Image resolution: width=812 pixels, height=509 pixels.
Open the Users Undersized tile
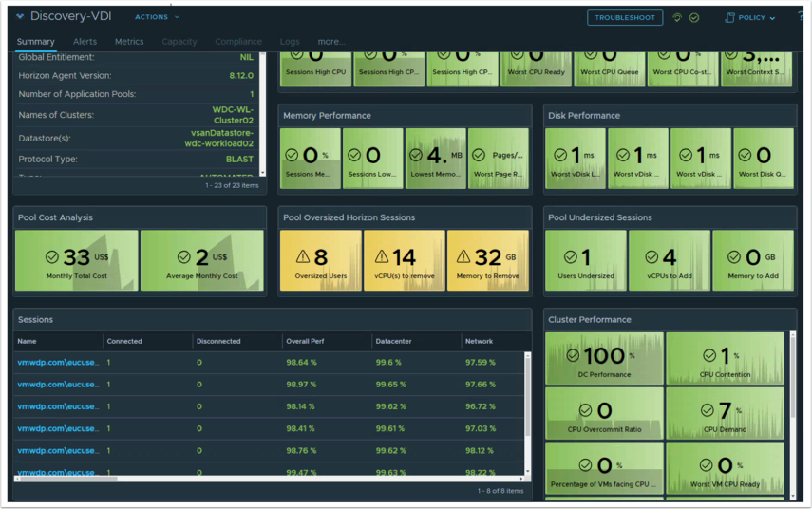(x=585, y=260)
